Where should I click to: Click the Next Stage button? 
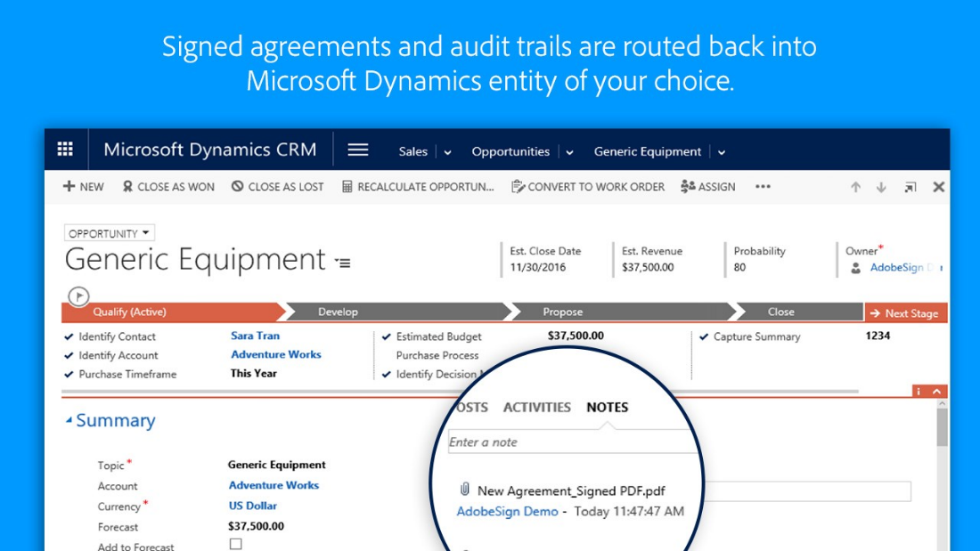pos(906,313)
